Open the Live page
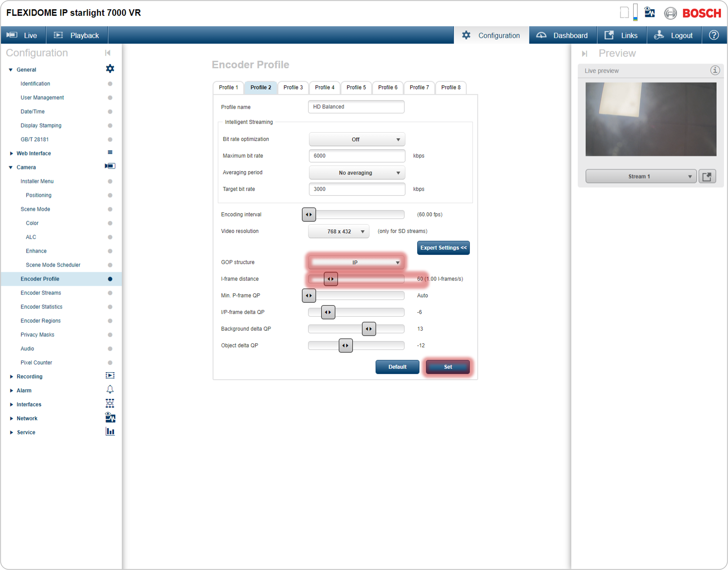Viewport: 728px width, 570px height. point(23,35)
